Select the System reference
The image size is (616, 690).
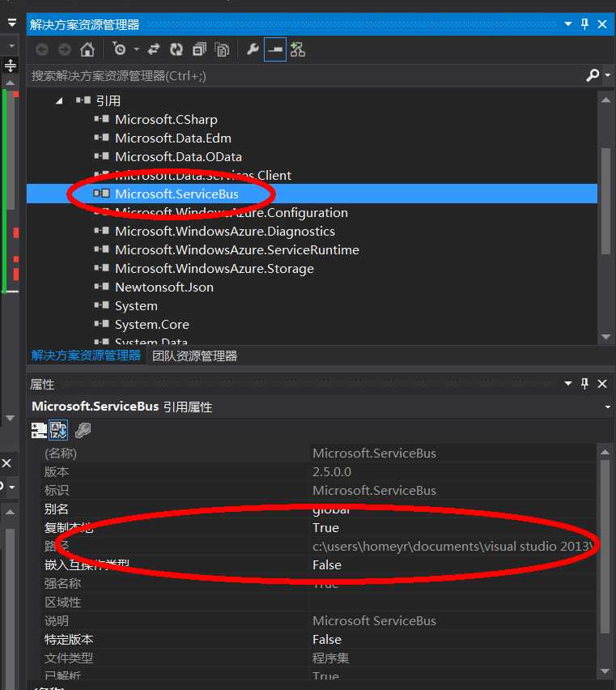click(136, 306)
